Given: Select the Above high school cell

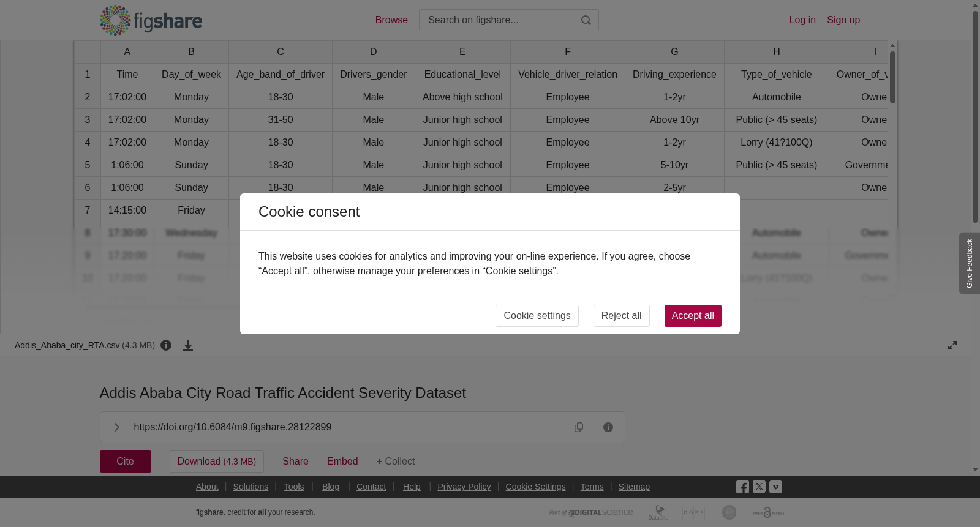Looking at the screenshot, I should pyautogui.click(x=462, y=97).
